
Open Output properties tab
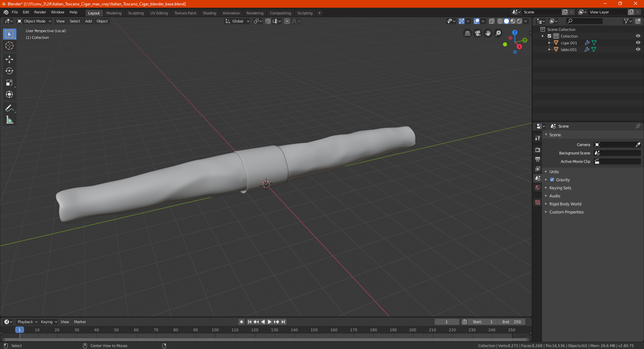[538, 159]
